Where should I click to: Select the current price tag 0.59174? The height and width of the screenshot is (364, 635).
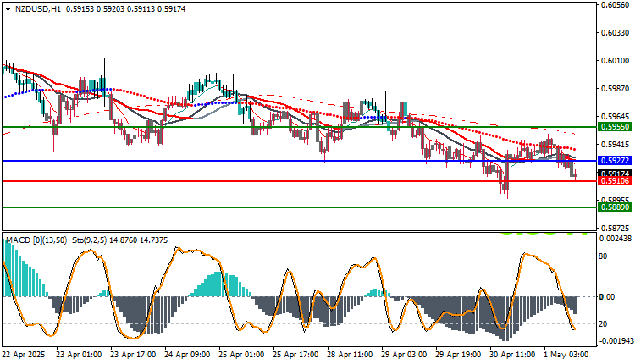(615, 174)
